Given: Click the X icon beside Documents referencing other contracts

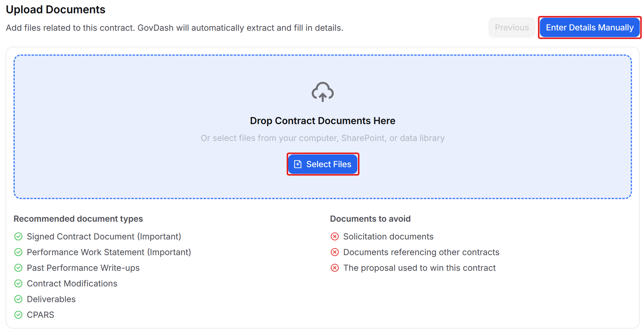Looking at the screenshot, I should click(335, 252).
